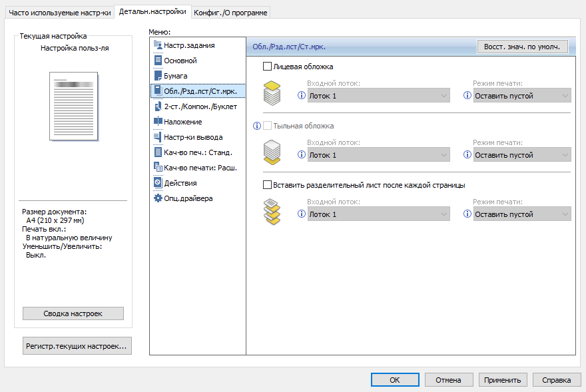Click the 2-ст./Компон./Буклет icon
This screenshot has height=392, width=586.
(x=158, y=106)
